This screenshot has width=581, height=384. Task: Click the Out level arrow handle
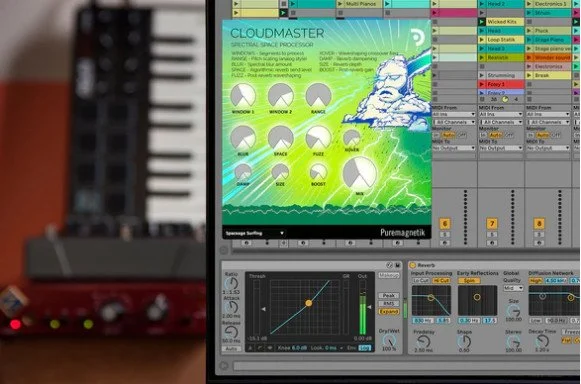point(369,307)
